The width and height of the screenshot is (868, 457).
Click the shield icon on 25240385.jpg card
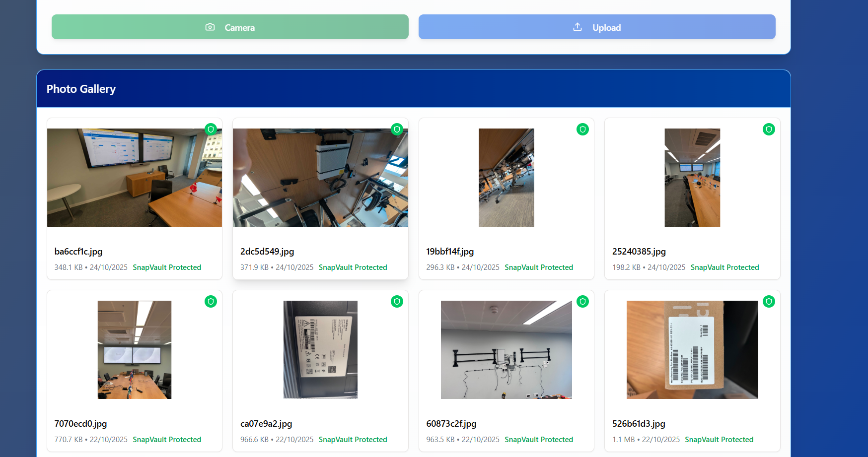pos(769,130)
